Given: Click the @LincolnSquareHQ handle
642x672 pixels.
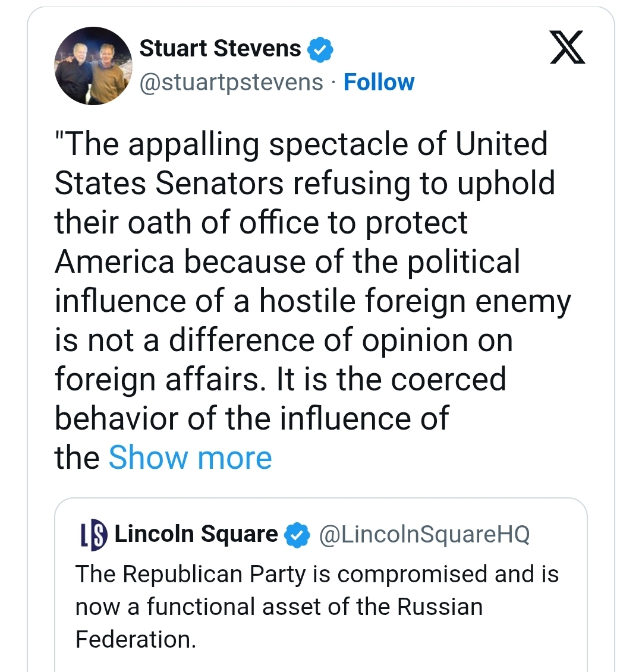Looking at the screenshot, I should (424, 534).
